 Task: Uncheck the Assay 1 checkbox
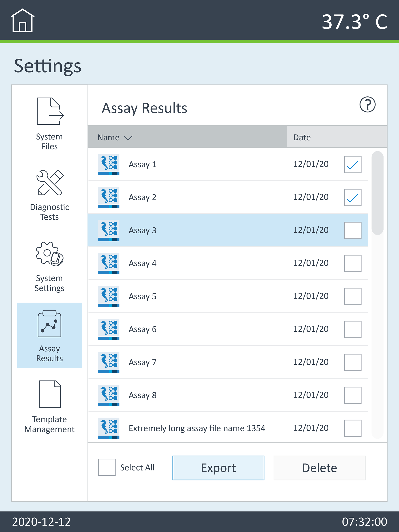pyautogui.click(x=353, y=165)
